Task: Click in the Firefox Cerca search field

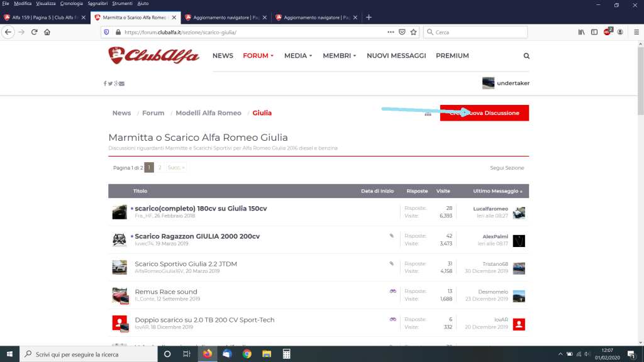Action: coord(478,32)
